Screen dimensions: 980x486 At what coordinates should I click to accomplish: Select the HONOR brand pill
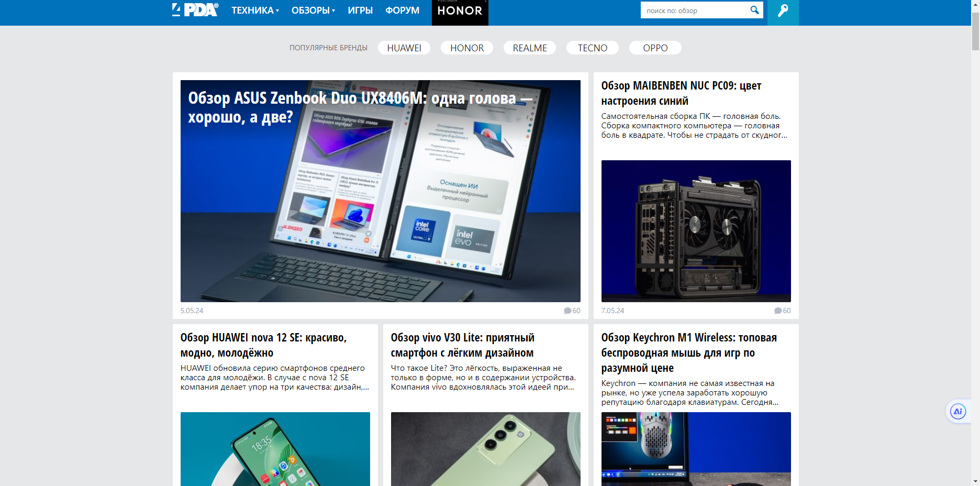tap(467, 48)
